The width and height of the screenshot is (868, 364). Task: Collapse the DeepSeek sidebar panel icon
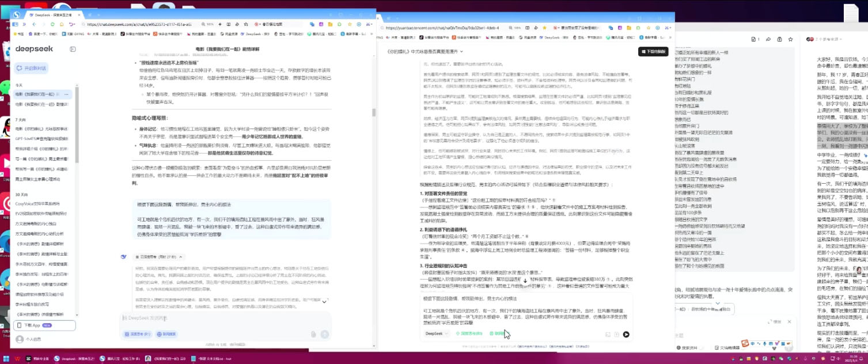coord(73,50)
